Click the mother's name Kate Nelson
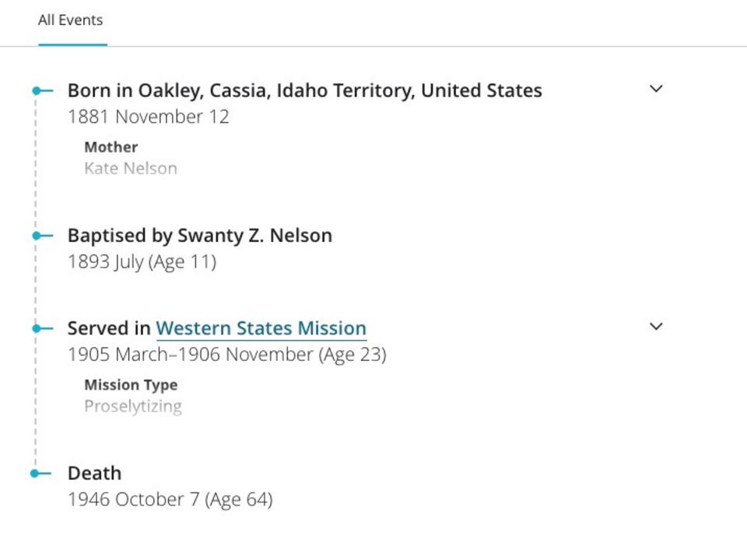The width and height of the screenshot is (747, 560). pyautogui.click(x=131, y=168)
